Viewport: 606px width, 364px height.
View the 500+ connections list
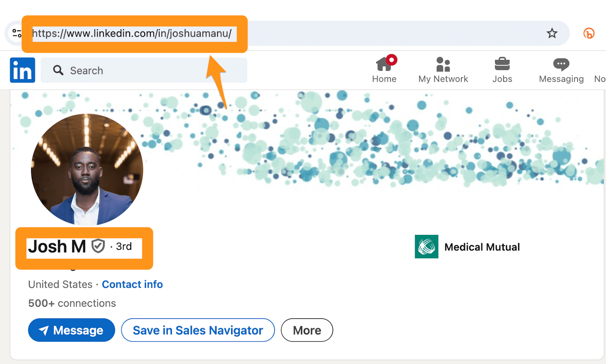coord(72,303)
